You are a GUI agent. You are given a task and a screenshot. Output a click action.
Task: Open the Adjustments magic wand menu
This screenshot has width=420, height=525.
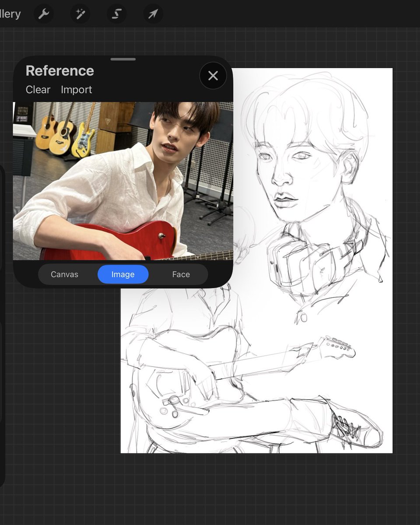(x=80, y=14)
